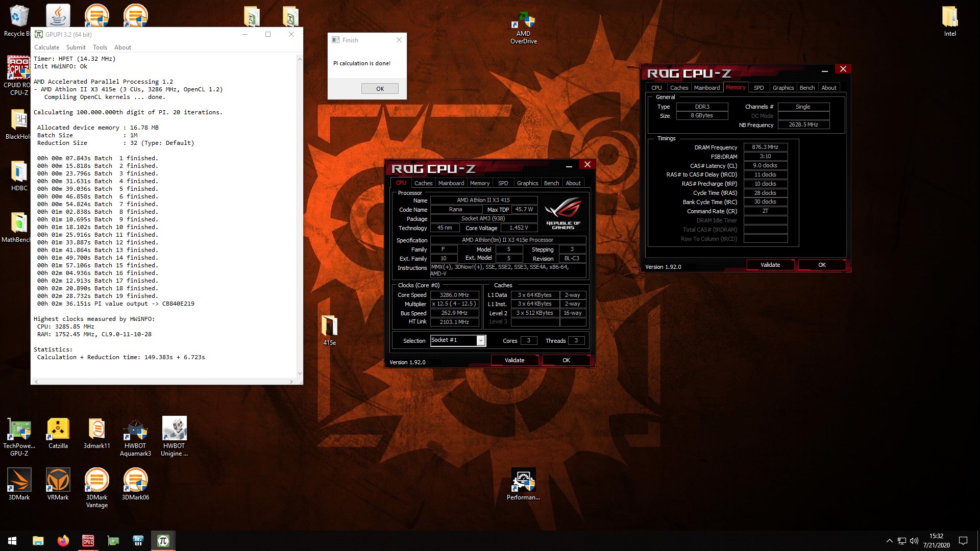Switch to SPD tab in Memory CPU-Z window
The height and width of the screenshot is (551, 980).
click(x=759, y=88)
